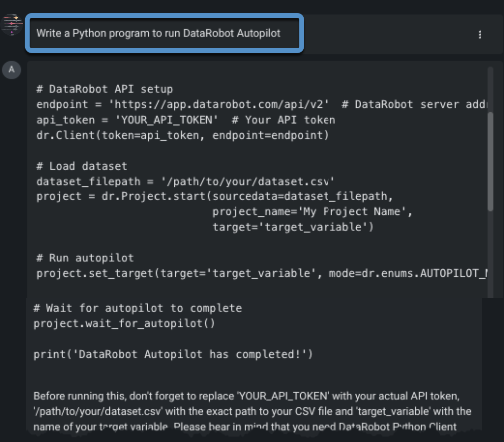Open the three-dot options menu

(x=479, y=34)
